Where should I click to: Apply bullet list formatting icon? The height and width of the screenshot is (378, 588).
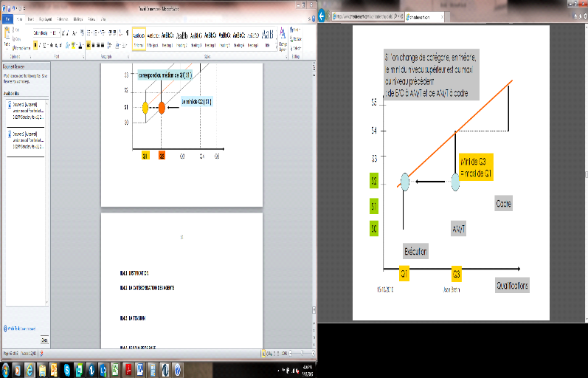tap(89, 33)
